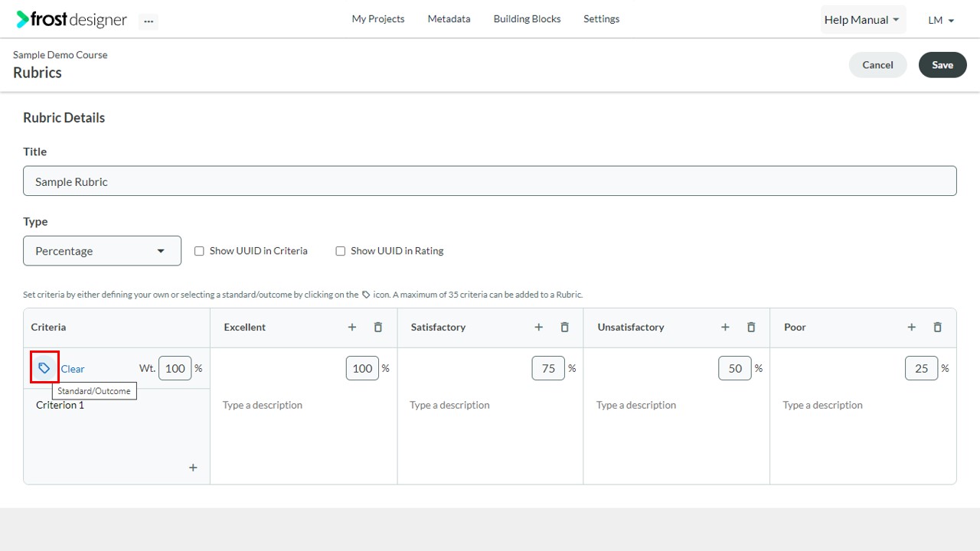Go to My Projects
Viewport: 980px width, 551px height.
tap(378, 19)
